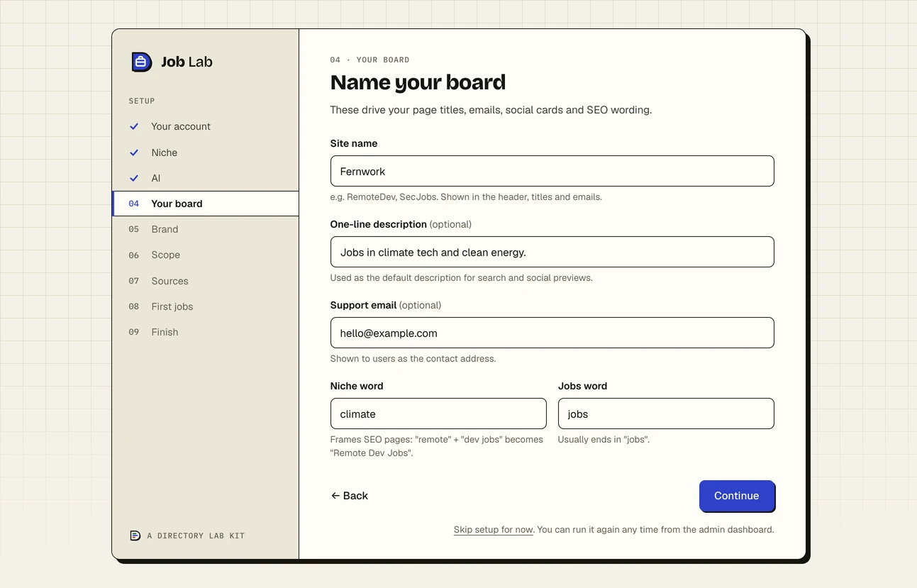
Task: Click the checkmark beside Your account
Action: (x=134, y=126)
